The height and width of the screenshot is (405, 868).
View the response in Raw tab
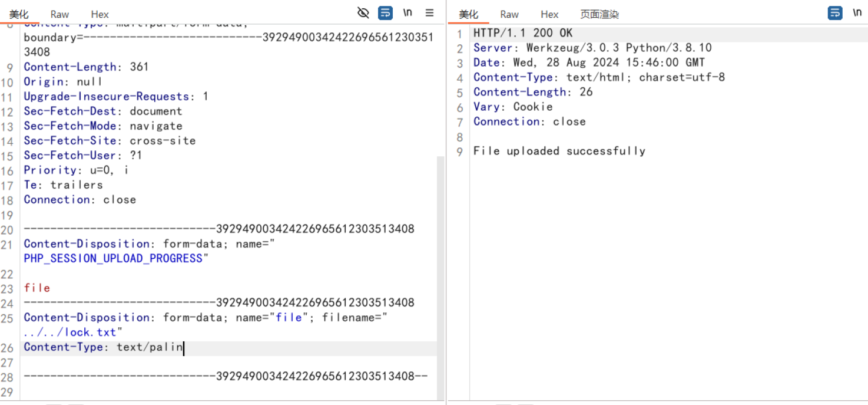click(509, 14)
